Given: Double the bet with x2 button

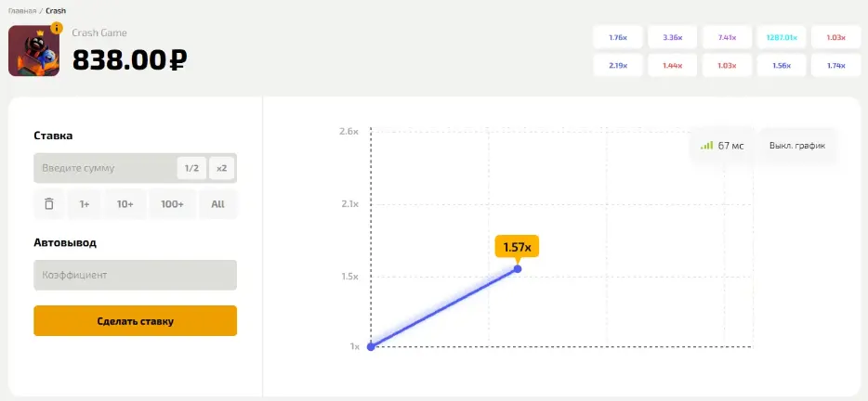Looking at the screenshot, I should [221, 168].
